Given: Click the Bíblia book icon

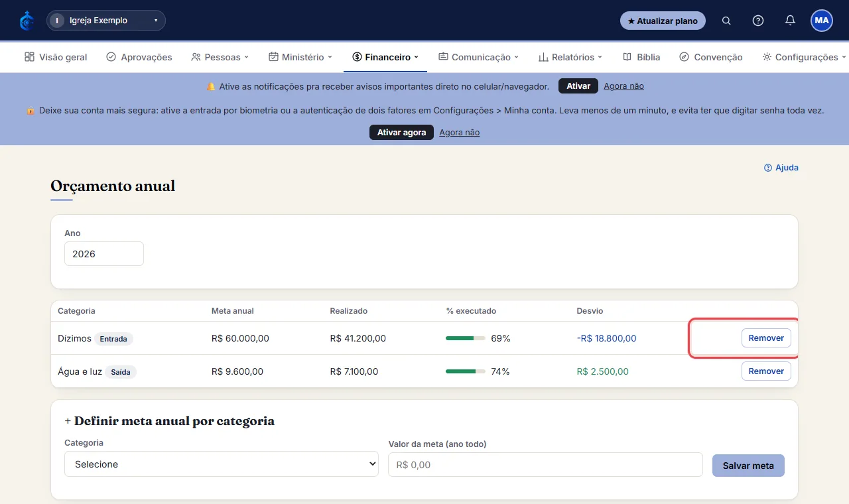Looking at the screenshot, I should point(627,57).
